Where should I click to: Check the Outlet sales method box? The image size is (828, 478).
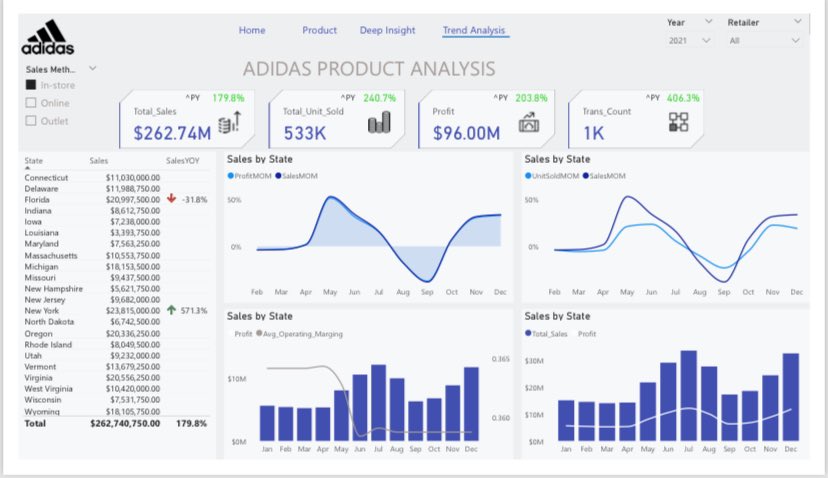(x=31, y=121)
